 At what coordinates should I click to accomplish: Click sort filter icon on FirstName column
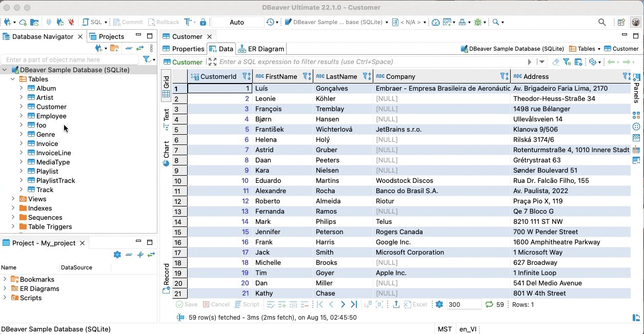click(307, 76)
